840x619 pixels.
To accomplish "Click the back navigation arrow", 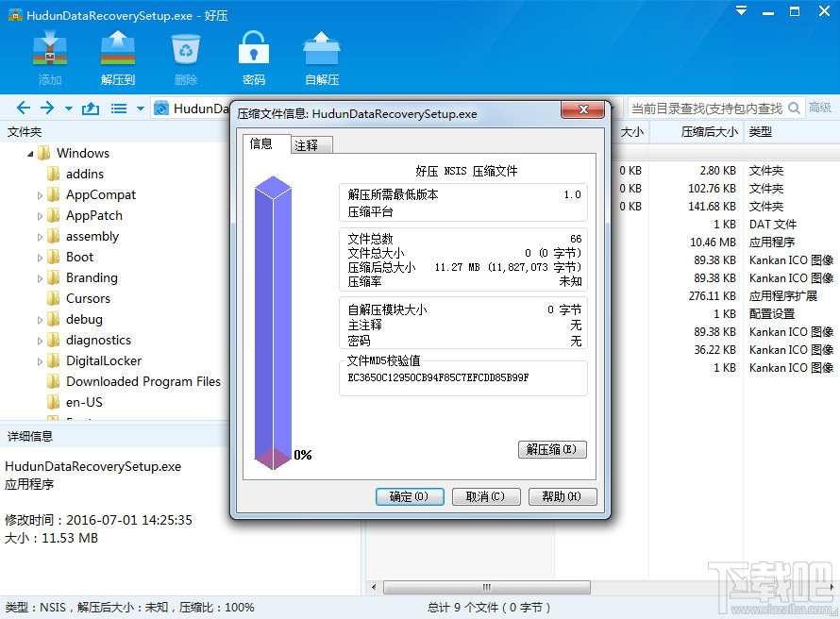I will pyautogui.click(x=23, y=108).
